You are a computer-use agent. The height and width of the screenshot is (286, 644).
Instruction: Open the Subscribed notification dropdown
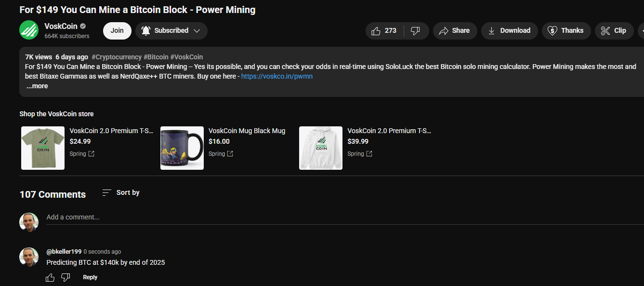(171, 31)
